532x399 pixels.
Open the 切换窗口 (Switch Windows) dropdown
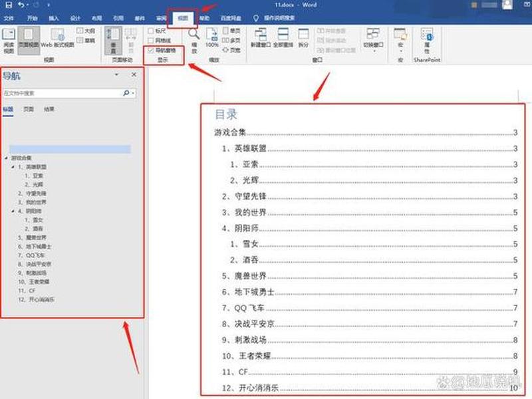[x=373, y=40]
